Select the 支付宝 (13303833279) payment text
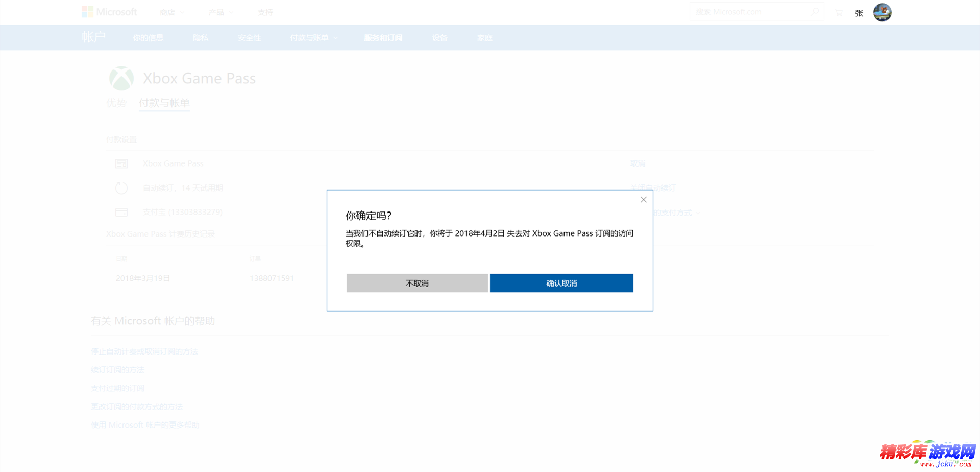The image size is (980, 472). click(x=183, y=212)
